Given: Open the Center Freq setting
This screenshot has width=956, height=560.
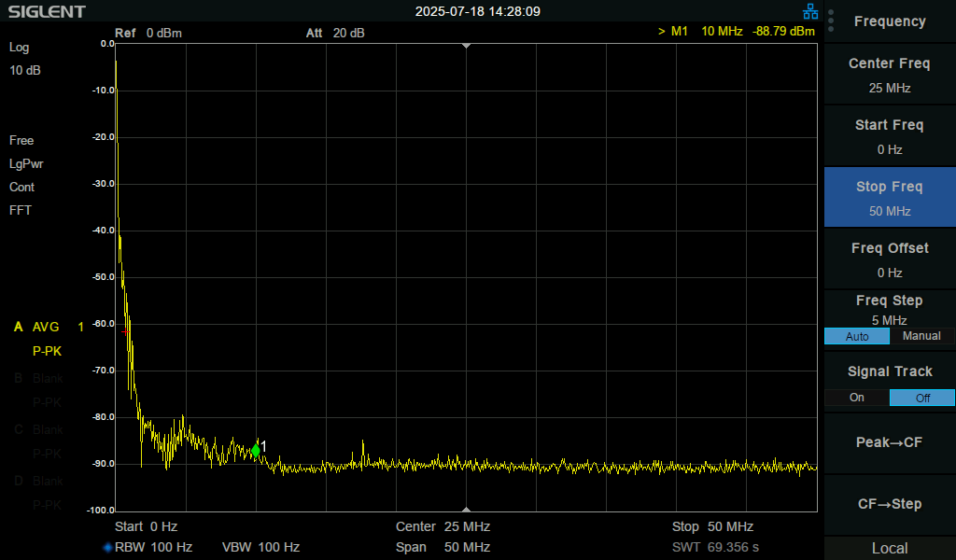Looking at the screenshot, I should tap(890, 75).
